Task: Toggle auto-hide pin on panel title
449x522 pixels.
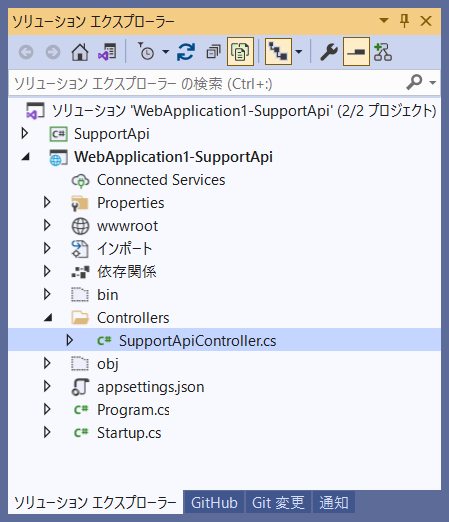Action: tap(405, 21)
